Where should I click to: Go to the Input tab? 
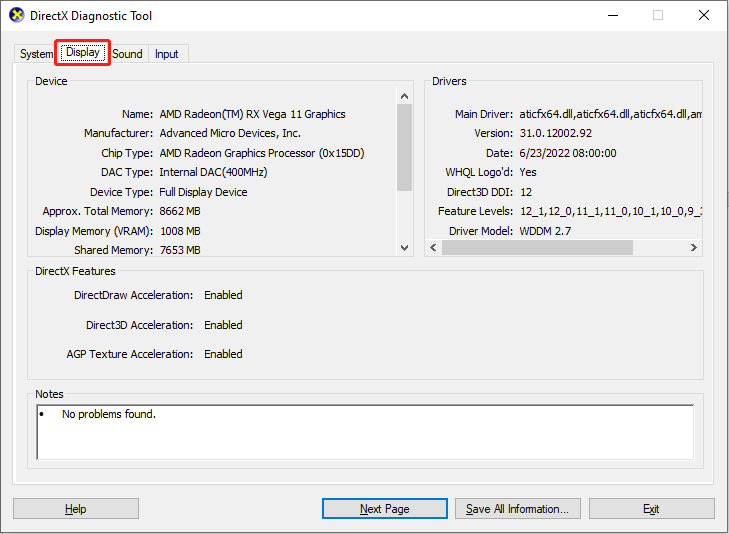tap(166, 54)
